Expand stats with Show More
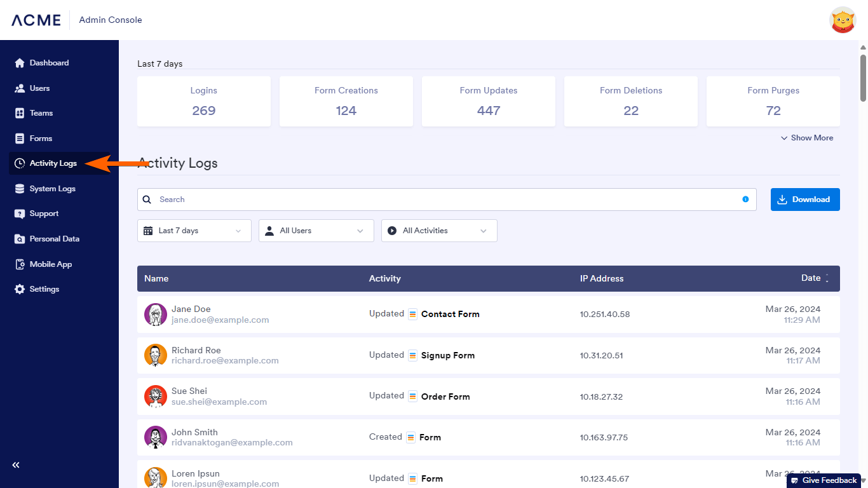The height and width of the screenshot is (488, 868). pos(807,138)
